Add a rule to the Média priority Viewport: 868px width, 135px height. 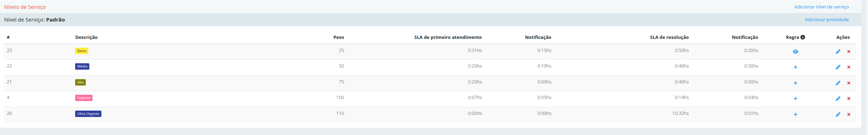click(x=795, y=67)
